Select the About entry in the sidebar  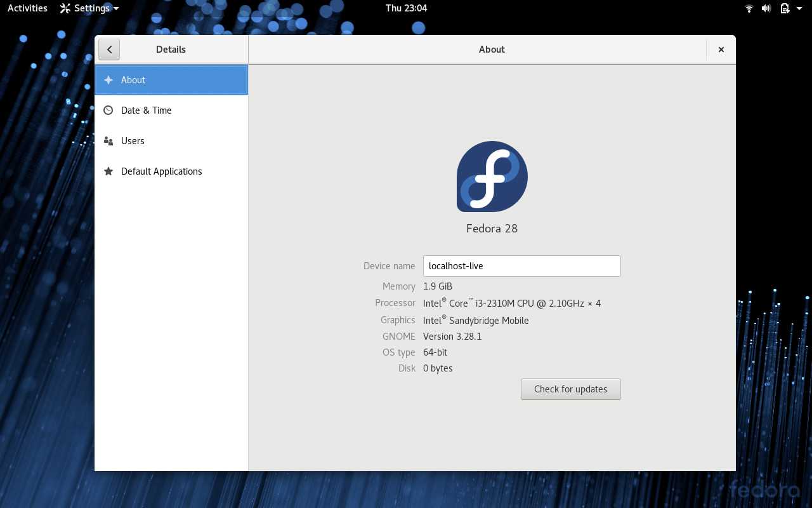coord(133,80)
